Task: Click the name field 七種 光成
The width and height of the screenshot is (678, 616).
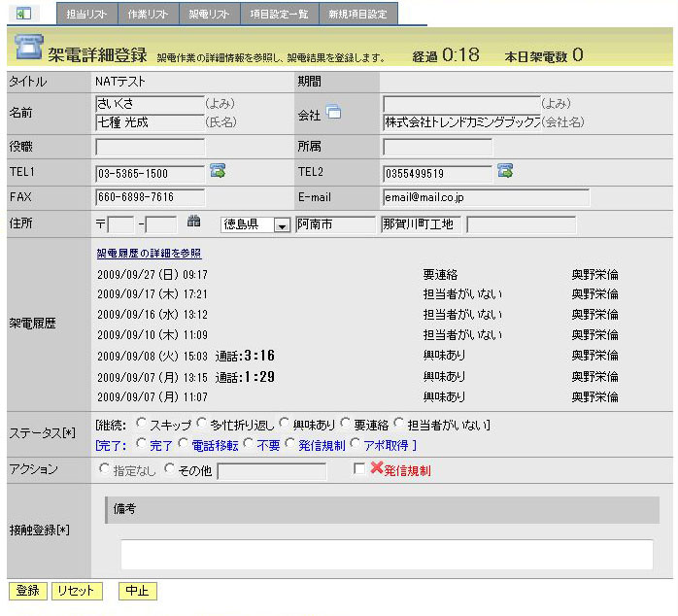Action: coord(150,122)
